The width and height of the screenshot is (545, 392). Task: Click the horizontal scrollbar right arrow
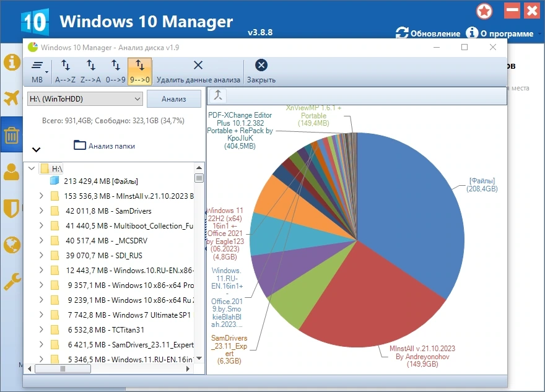188,368
